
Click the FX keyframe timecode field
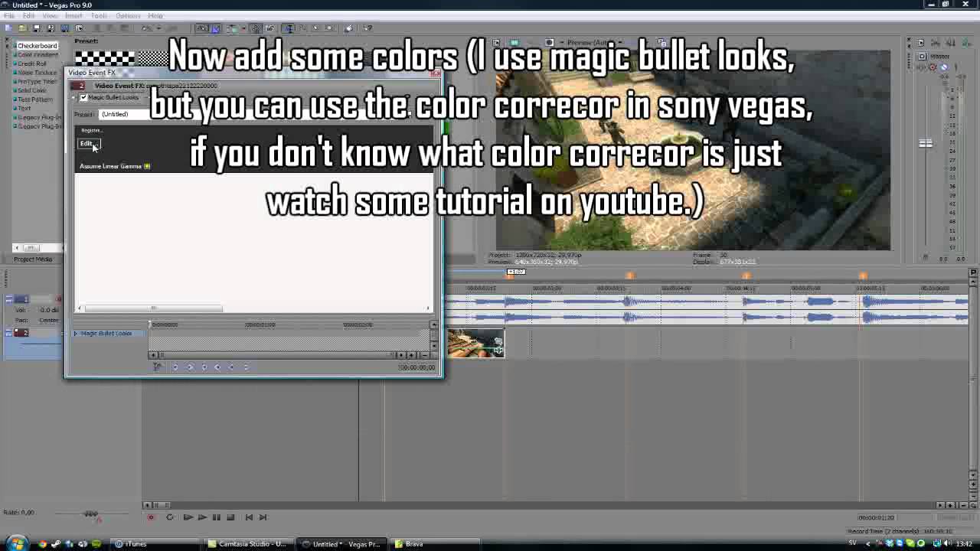pyautogui.click(x=416, y=368)
